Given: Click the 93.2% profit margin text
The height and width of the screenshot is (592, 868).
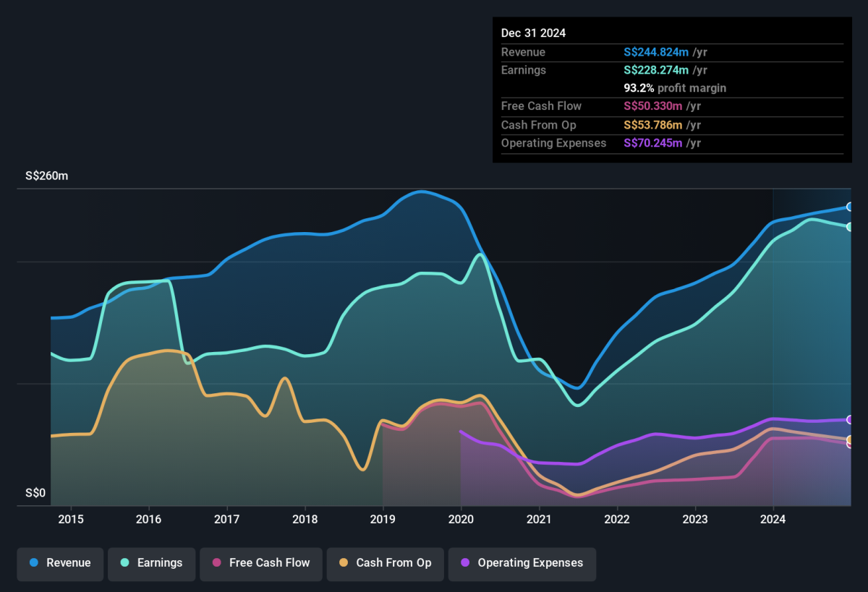Looking at the screenshot, I should pyautogui.click(x=675, y=88).
